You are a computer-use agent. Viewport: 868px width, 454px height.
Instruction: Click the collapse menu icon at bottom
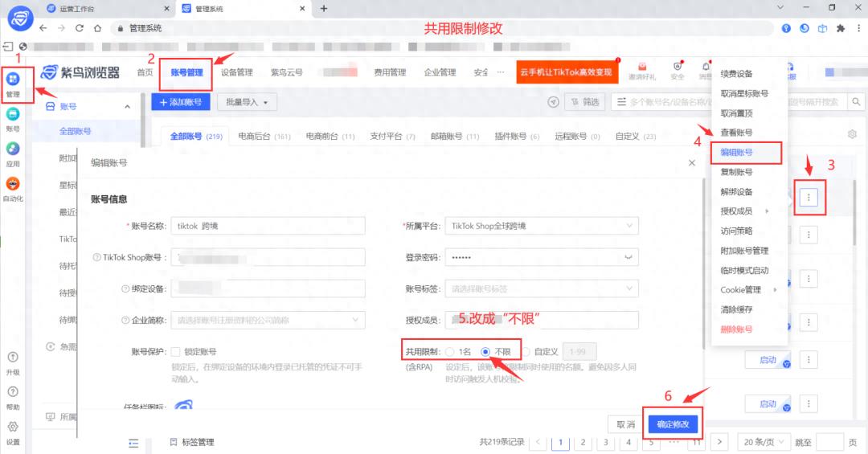(133, 443)
